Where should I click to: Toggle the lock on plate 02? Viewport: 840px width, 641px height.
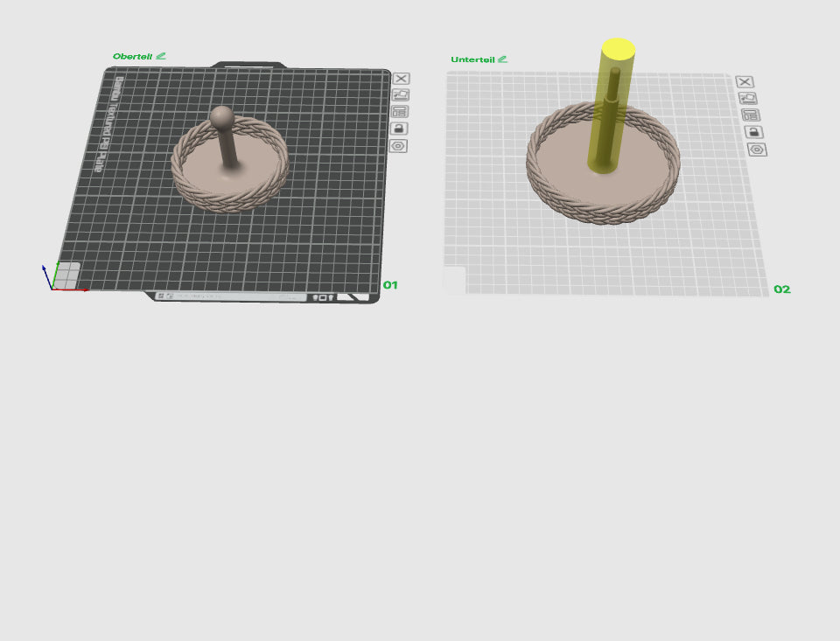click(753, 132)
